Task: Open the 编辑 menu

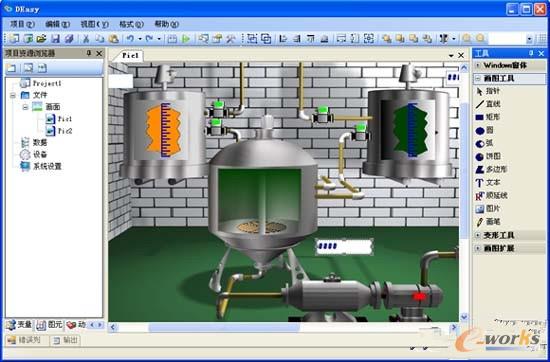Action: coord(58,24)
